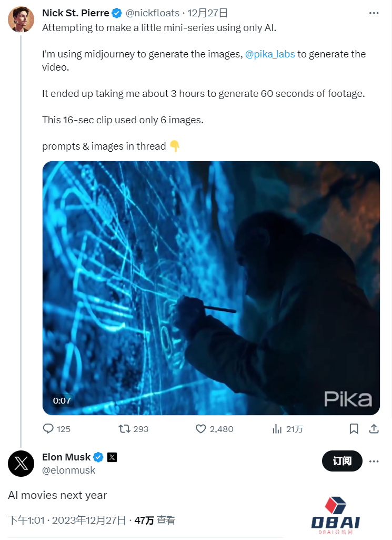Open the @pika_labs mention link
The image size is (392, 540).
[270, 54]
